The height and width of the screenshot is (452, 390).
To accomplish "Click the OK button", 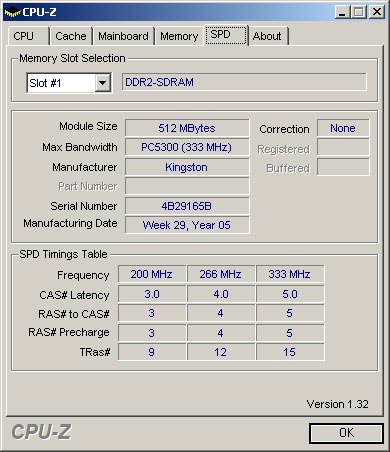I will pos(346,433).
